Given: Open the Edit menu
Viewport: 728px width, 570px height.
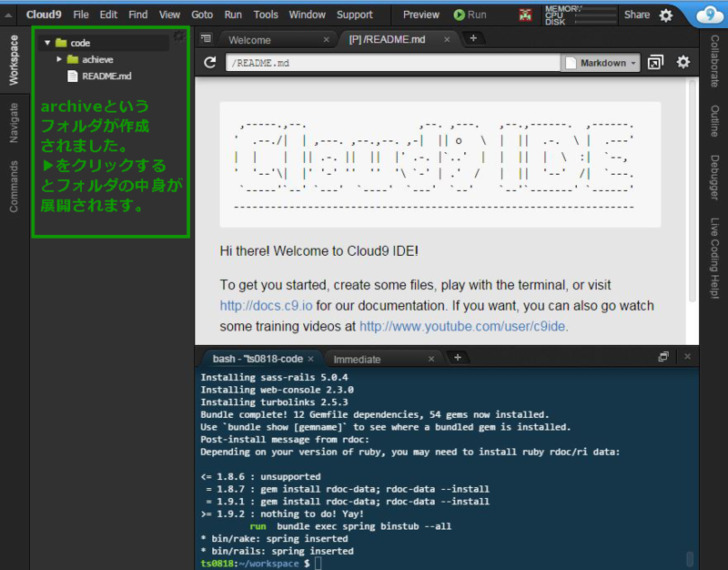Looking at the screenshot, I should [x=108, y=15].
